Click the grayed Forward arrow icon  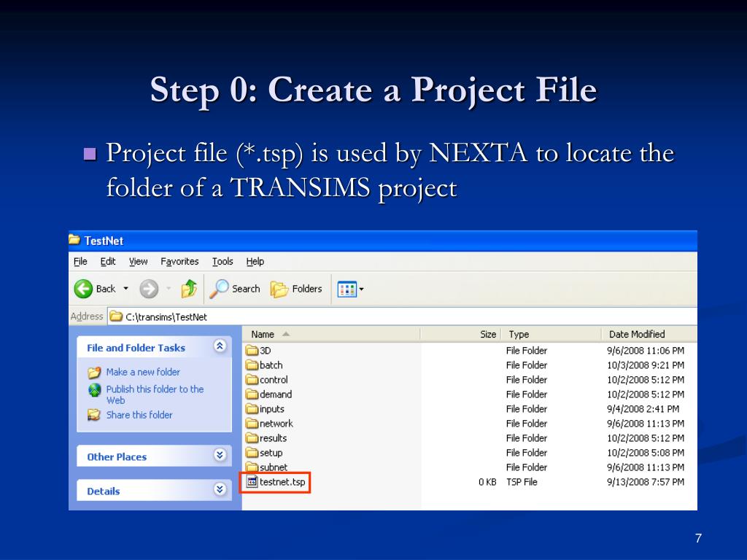[149, 289]
